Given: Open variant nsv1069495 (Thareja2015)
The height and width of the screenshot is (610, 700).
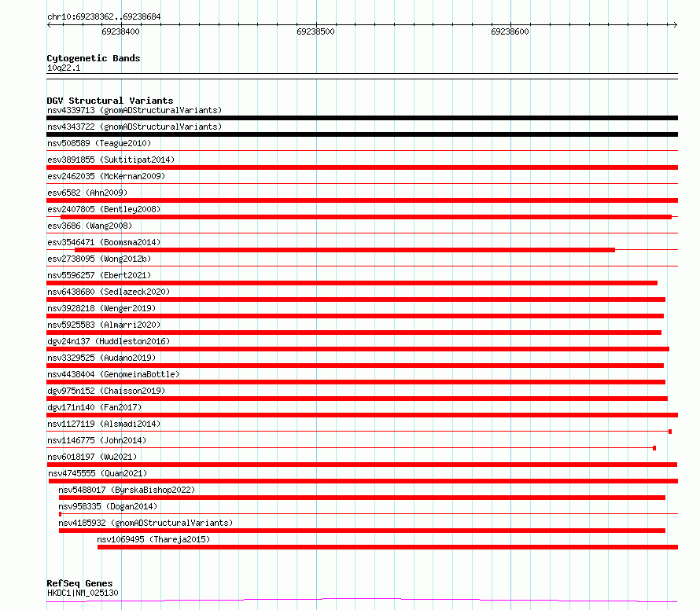Looking at the screenshot, I should (x=153, y=539).
